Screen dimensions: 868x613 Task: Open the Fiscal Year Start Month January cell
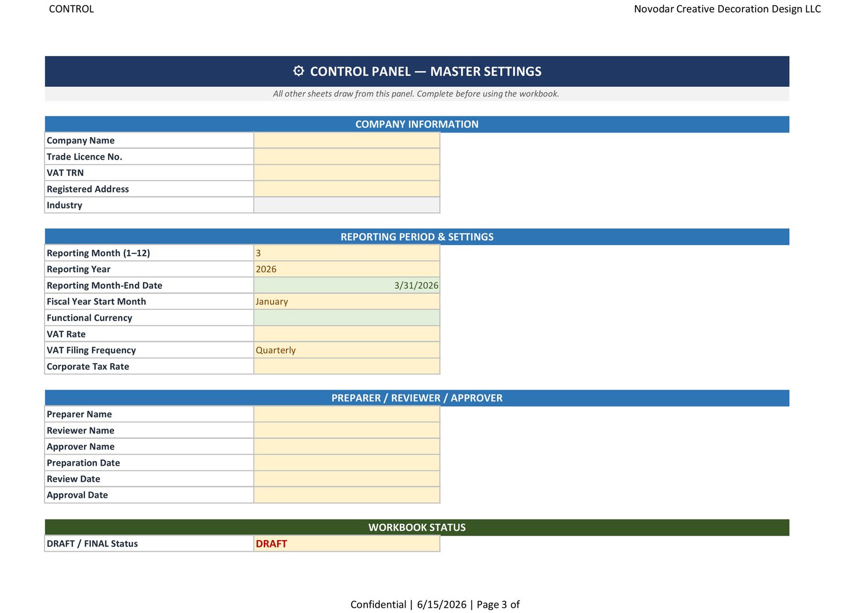347,302
